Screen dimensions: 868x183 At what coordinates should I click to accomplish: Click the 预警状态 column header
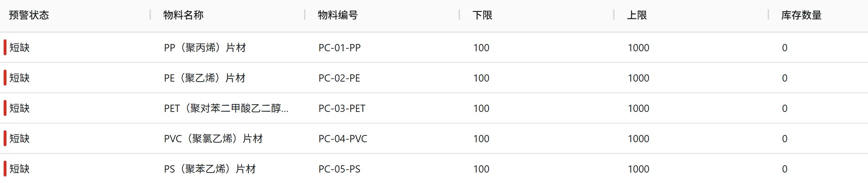[x=29, y=15]
